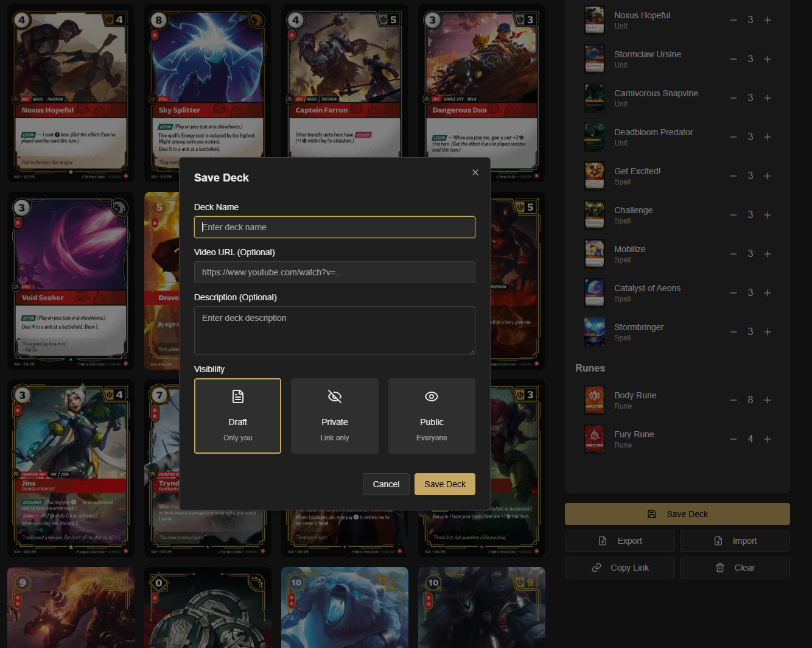The height and width of the screenshot is (648, 812).
Task: Select Public visibility for everyone
Action: click(x=432, y=416)
